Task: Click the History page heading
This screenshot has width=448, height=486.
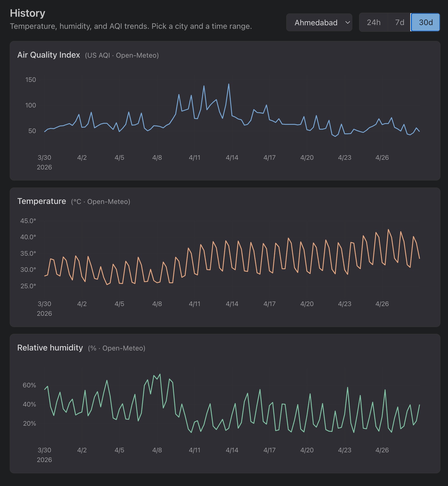Action: [27, 13]
